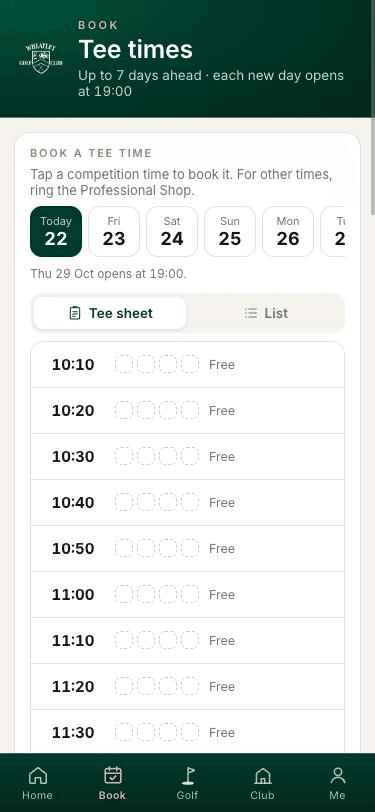Select the Today 22 date chip
The height and width of the screenshot is (812, 375).
click(x=56, y=231)
